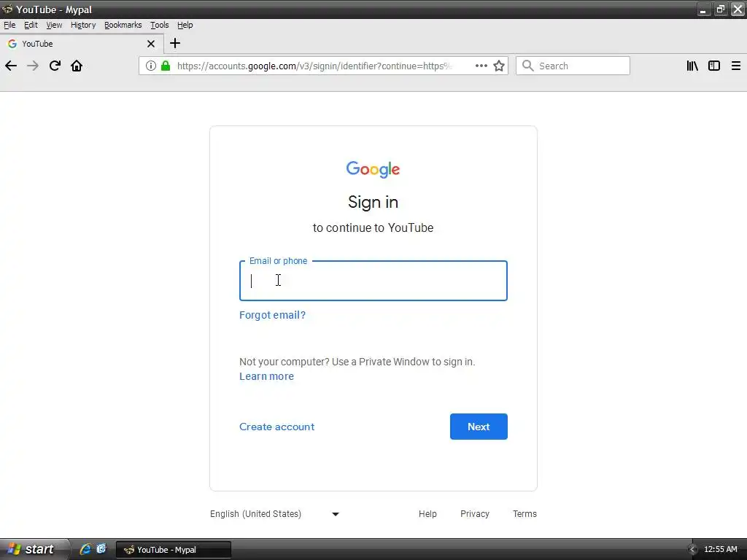Image resolution: width=747 pixels, height=560 pixels.
Task: Open the Tools menu
Action: point(160,25)
